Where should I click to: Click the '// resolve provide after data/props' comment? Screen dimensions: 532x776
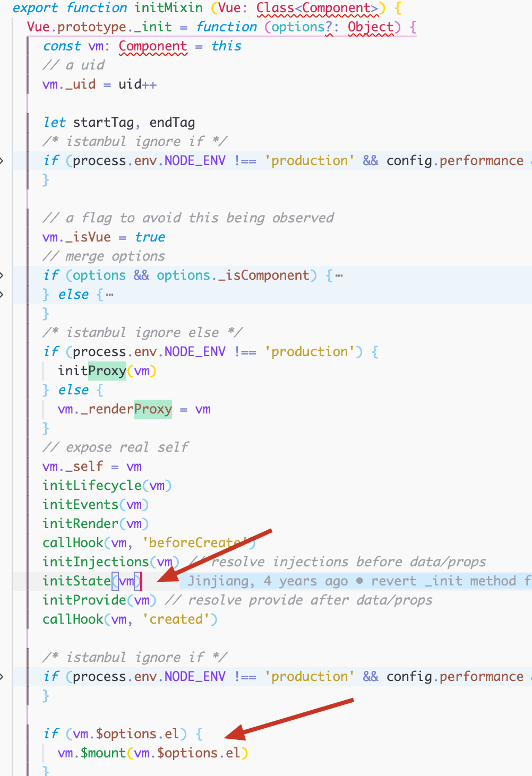coord(298,600)
